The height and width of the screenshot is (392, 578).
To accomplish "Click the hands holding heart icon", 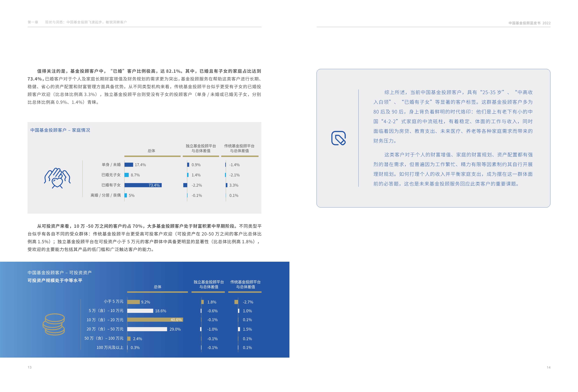I will point(57,178).
